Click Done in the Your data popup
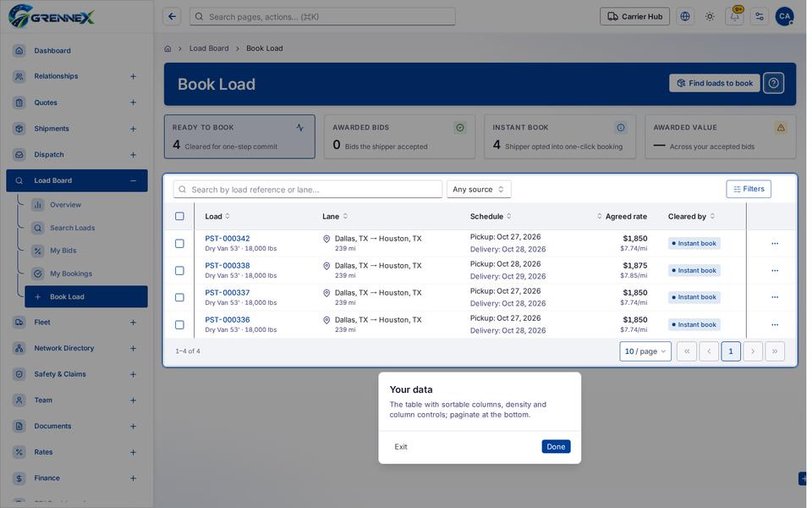 [556, 447]
